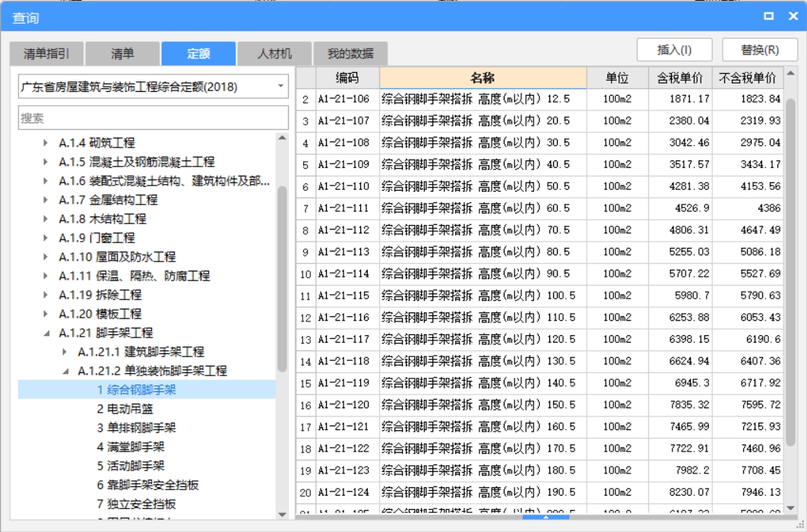
Task: Switch to the 清单 tab
Action: pyautogui.click(x=122, y=53)
